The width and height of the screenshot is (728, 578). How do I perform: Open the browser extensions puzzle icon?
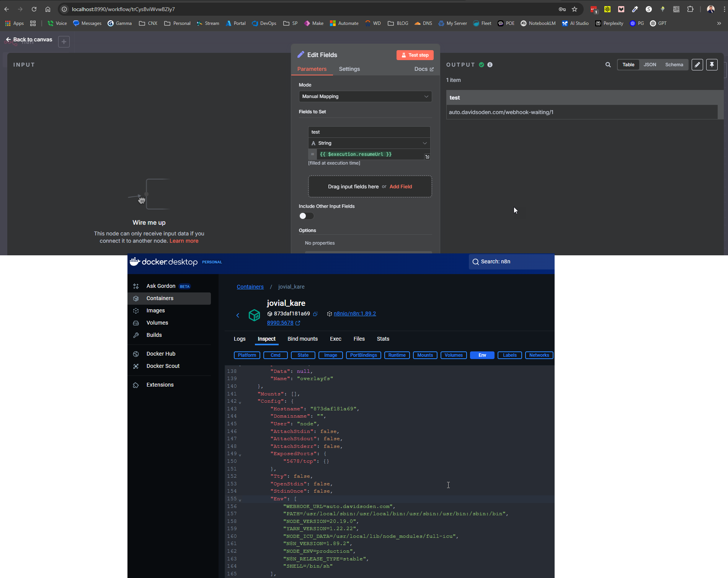pyautogui.click(x=690, y=9)
